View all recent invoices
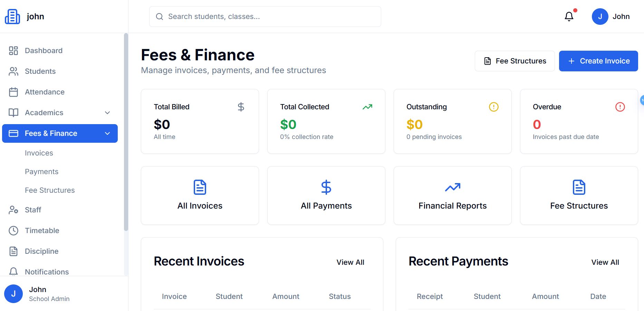Viewport: 644px width, 311px height. click(x=350, y=262)
